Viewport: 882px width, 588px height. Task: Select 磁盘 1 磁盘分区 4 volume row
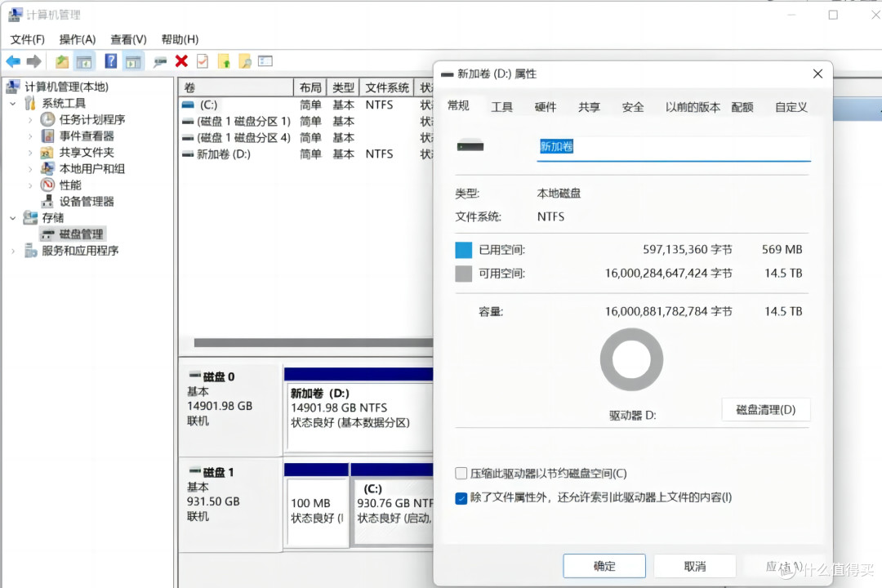click(x=306, y=138)
